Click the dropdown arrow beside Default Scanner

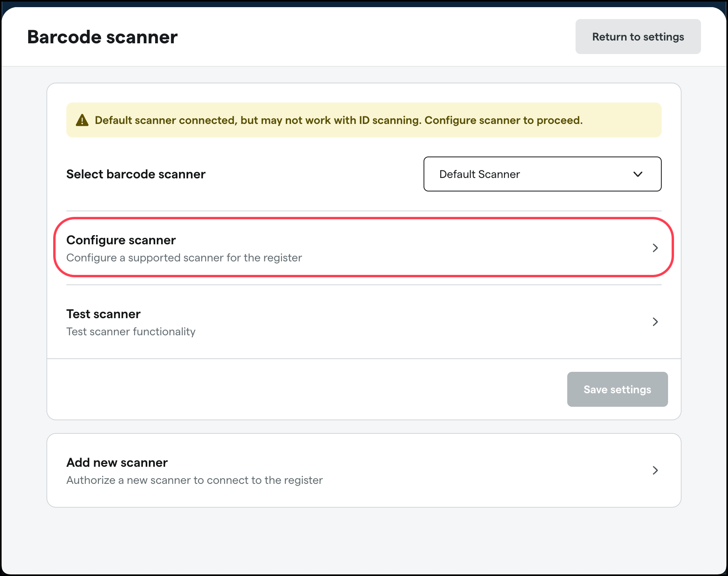638,174
